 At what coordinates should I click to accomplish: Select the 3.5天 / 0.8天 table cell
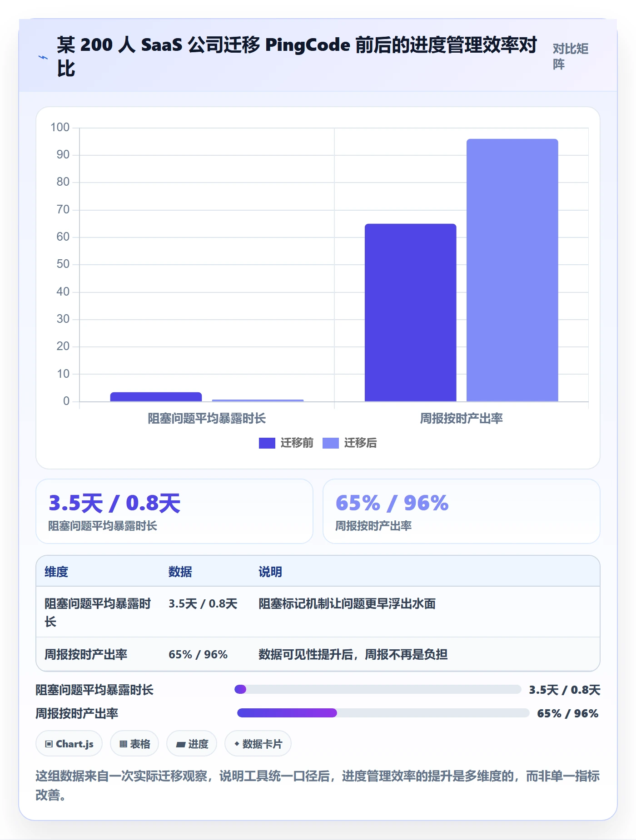pyautogui.click(x=203, y=603)
